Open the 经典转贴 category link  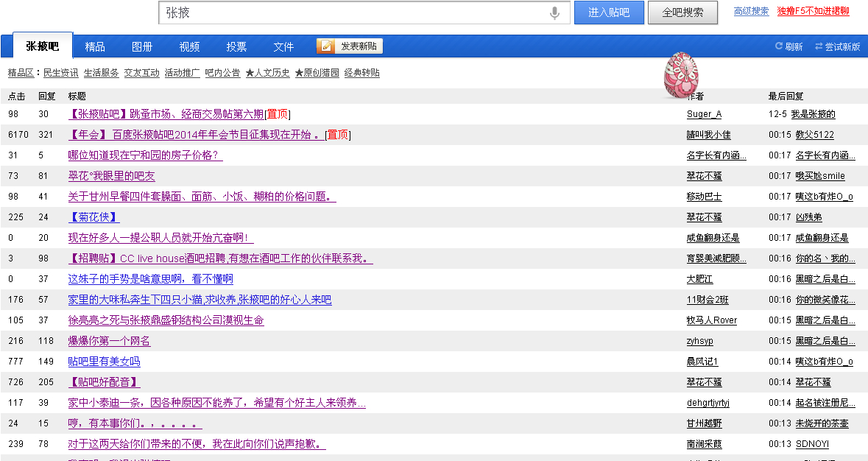click(x=362, y=73)
